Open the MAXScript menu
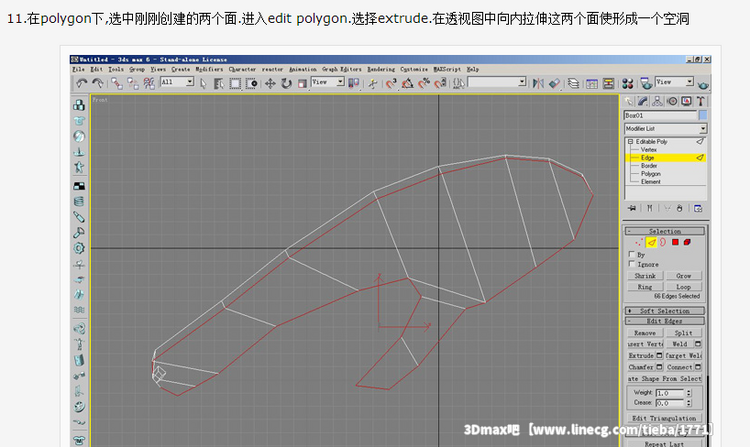 [447, 69]
